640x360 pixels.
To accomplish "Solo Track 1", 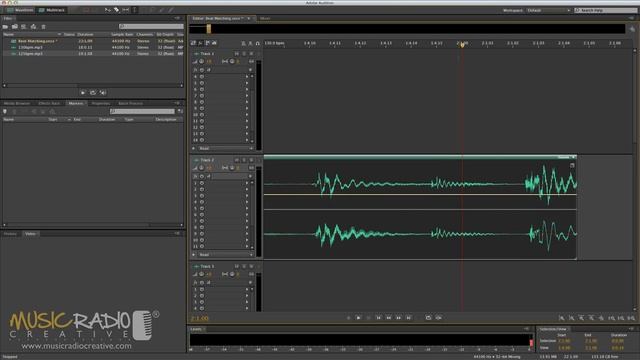I will point(244,53).
